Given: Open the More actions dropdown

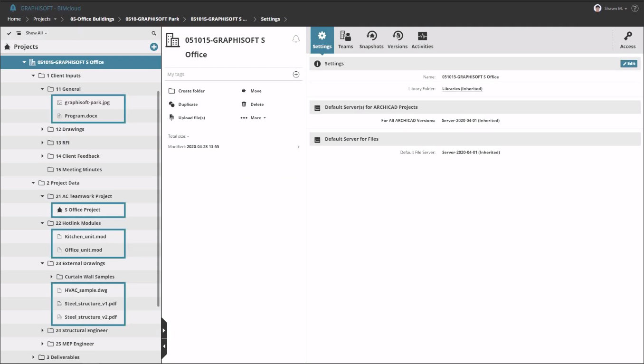Looking at the screenshot, I should 254,118.
